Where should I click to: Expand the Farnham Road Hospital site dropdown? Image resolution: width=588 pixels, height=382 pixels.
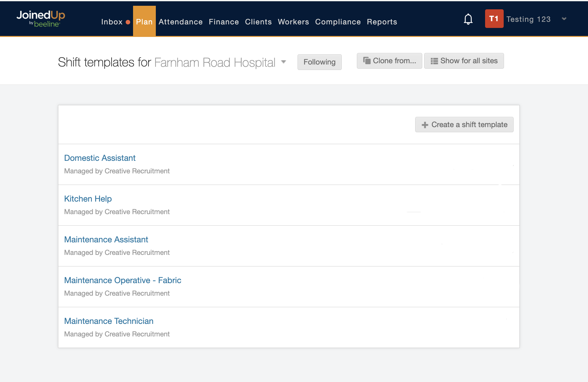[x=283, y=62]
